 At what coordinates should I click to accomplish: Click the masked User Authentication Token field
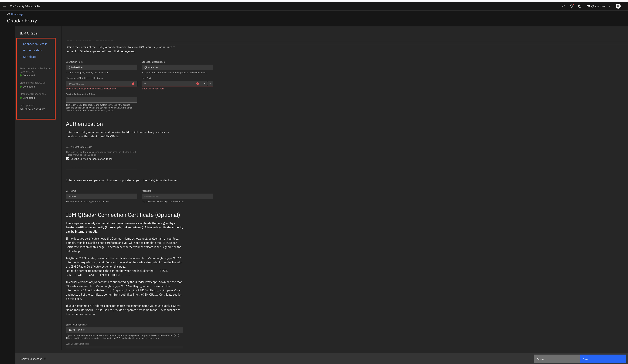[101, 167]
